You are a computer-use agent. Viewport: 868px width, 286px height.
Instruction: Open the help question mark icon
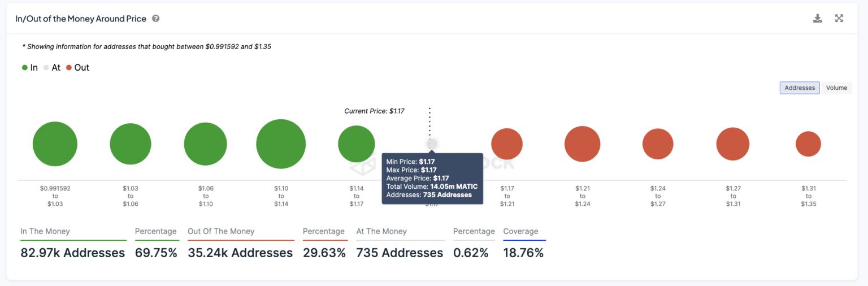(x=156, y=19)
